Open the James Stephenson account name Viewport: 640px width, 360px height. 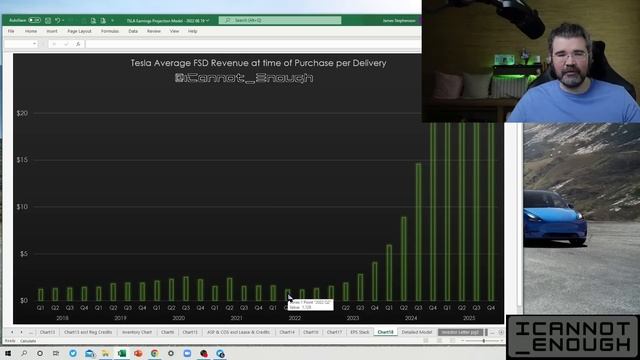click(399, 20)
